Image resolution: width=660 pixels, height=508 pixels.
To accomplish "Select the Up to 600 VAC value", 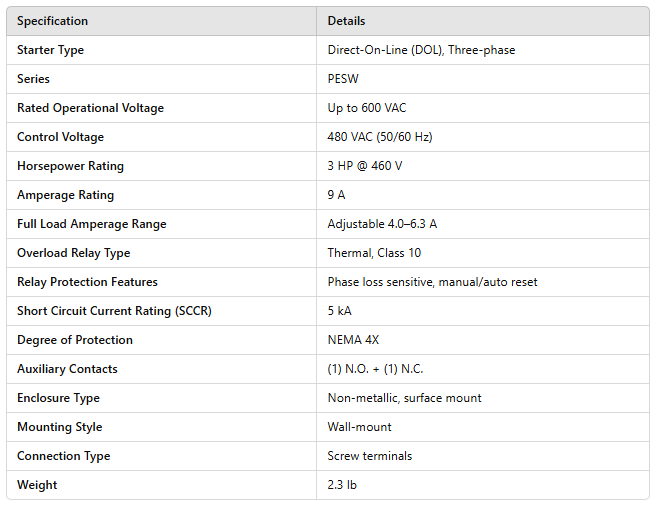I will click(367, 108).
